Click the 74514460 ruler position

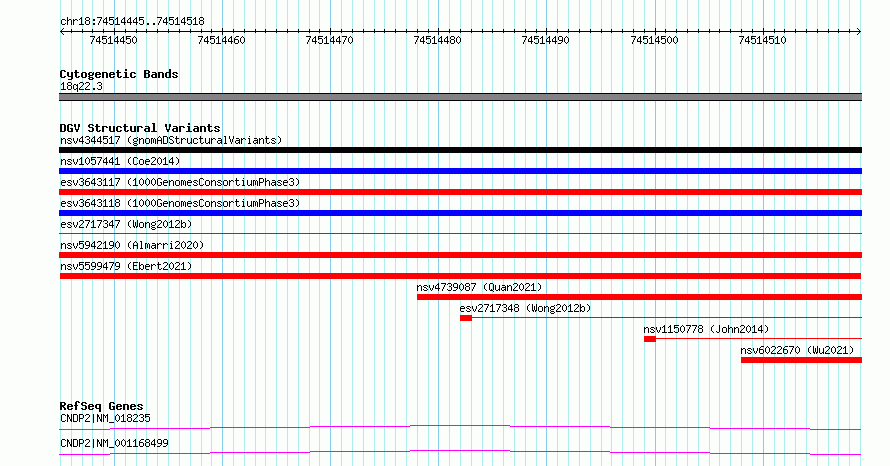coord(221,40)
